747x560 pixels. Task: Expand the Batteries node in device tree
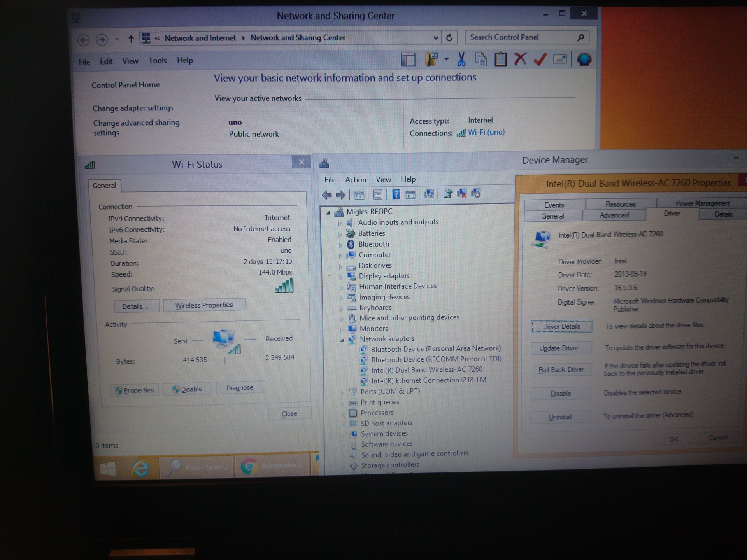click(340, 234)
